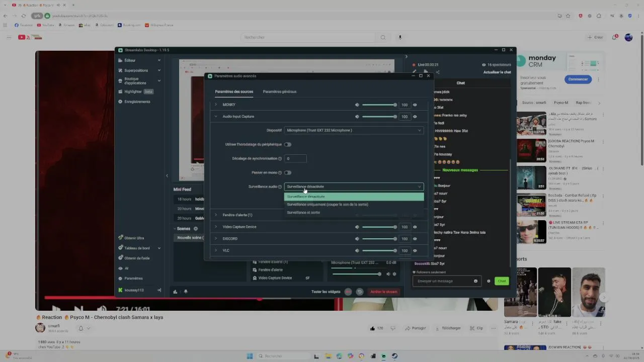Image resolution: width=644 pixels, height=362 pixels.
Task: Edit Décalage de synchronisation value field
Action: pos(295,158)
